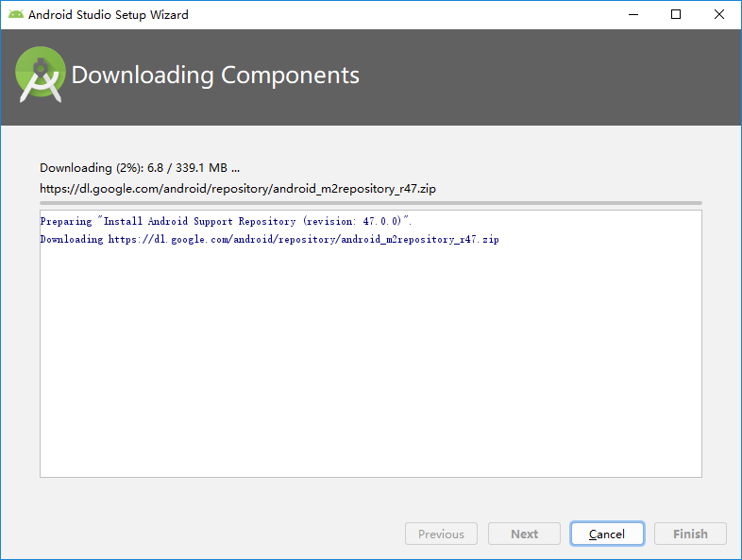Maximize the Setup Wizard window
742x560 pixels.
676,15
